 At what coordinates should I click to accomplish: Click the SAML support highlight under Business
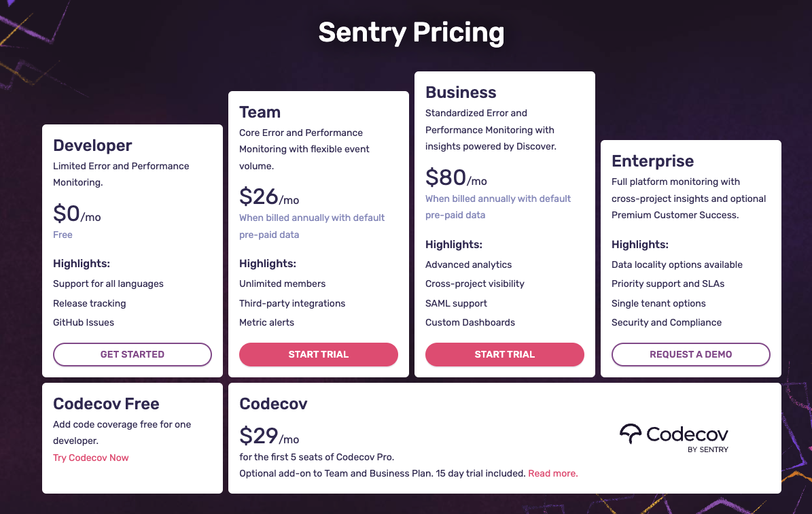point(456,303)
